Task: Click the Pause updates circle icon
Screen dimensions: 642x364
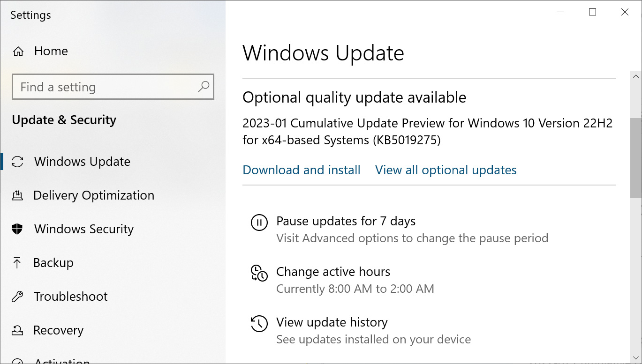Action: 259,223
